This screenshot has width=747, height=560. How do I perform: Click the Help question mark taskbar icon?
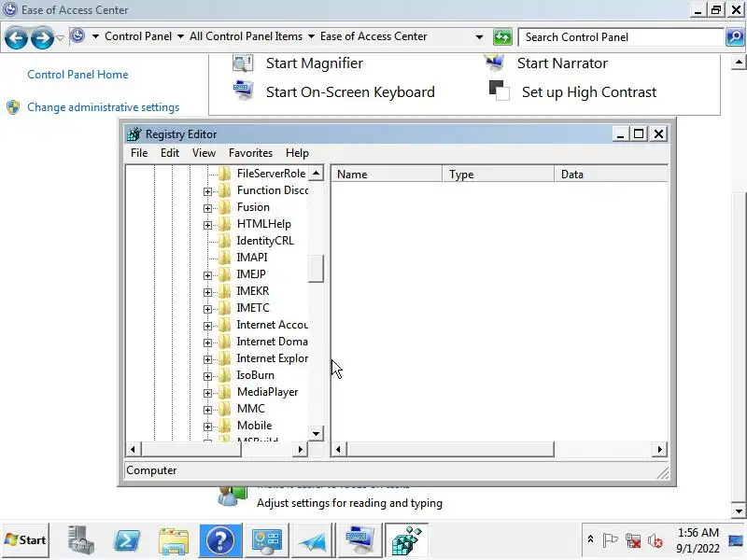(x=220, y=540)
